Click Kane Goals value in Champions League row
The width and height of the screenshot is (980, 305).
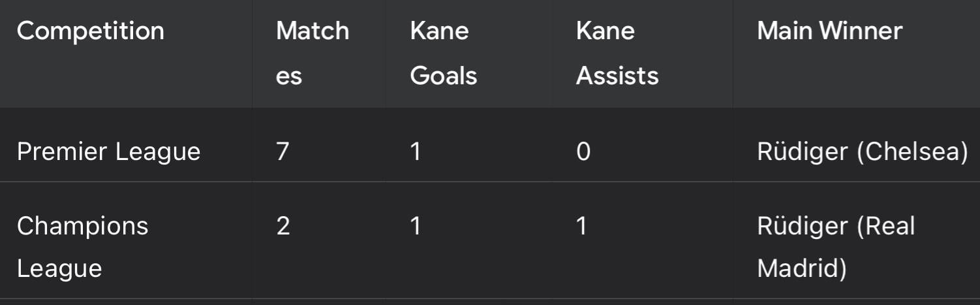[x=416, y=226]
